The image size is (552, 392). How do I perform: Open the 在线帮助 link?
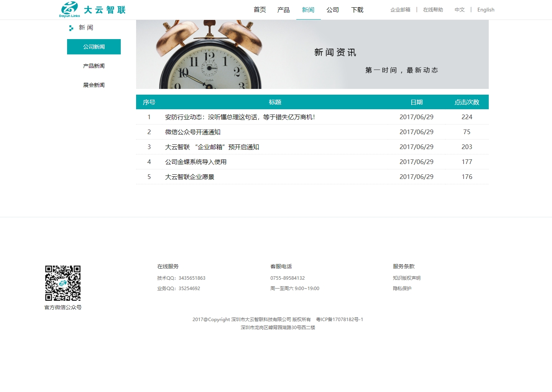click(433, 10)
